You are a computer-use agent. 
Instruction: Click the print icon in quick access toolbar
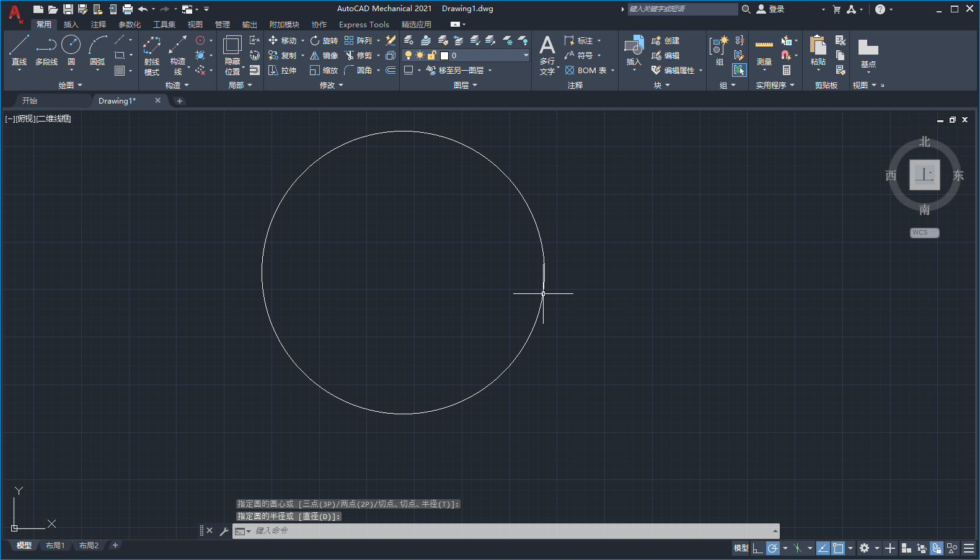click(128, 9)
